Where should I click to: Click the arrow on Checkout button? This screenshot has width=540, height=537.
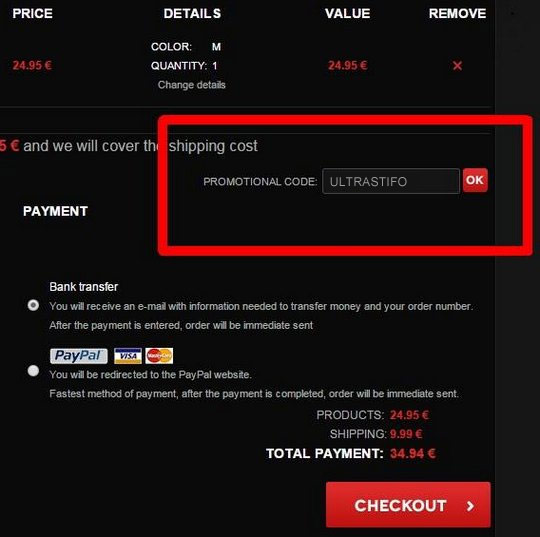[x=470, y=506]
